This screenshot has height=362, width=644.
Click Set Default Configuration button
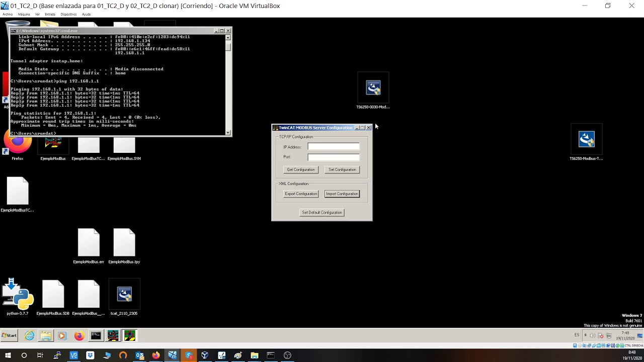coord(322,213)
